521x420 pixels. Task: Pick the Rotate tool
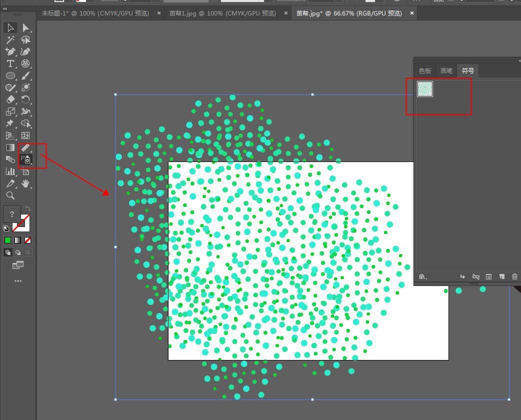click(25, 99)
